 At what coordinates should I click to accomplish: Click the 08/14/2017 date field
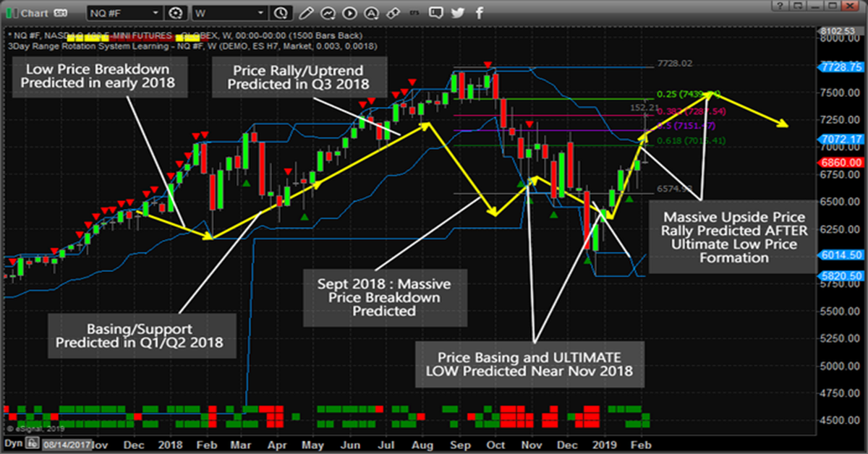coord(65,445)
